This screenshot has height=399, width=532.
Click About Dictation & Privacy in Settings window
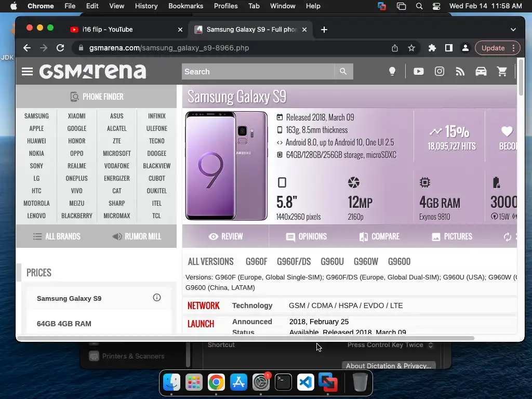(389, 366)
